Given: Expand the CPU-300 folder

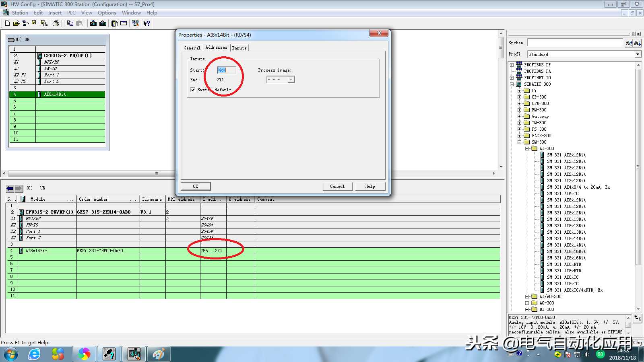Looking at the screenshot, I should pos(520,103).
